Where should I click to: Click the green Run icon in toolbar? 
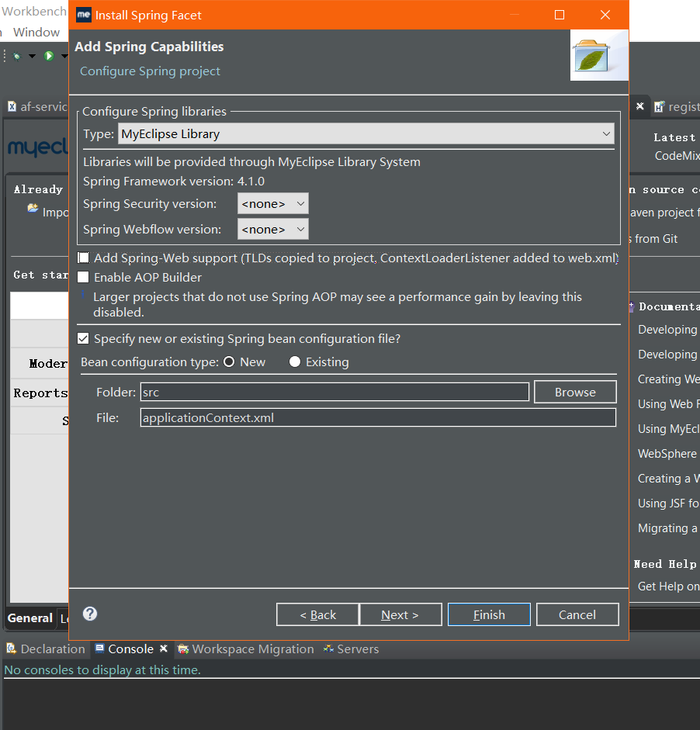coord(49,56)
